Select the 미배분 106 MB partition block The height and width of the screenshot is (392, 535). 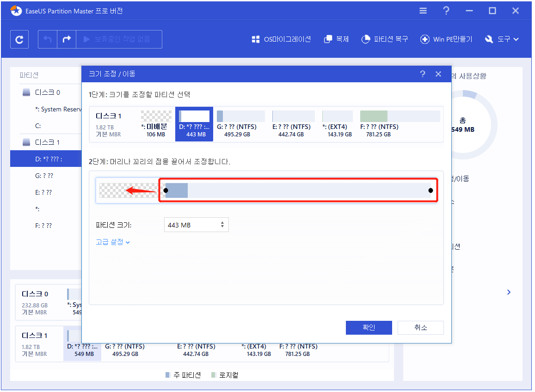pos(156,124)
